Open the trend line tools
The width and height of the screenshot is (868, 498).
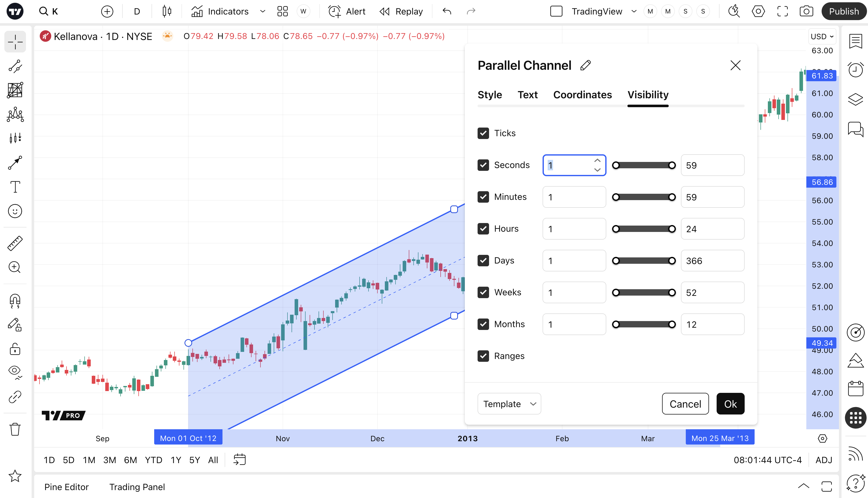coord(15,66)
